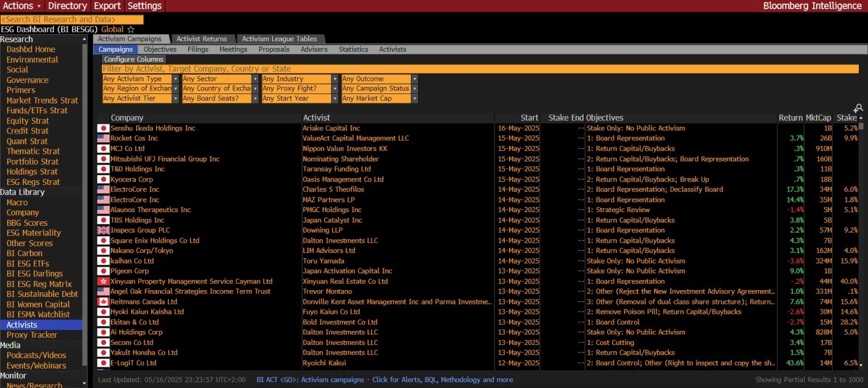This screenshot has height=388, width=868.
Task: Click the 43.6% return for E-LogiT
Action: click(x=794, y=363)
